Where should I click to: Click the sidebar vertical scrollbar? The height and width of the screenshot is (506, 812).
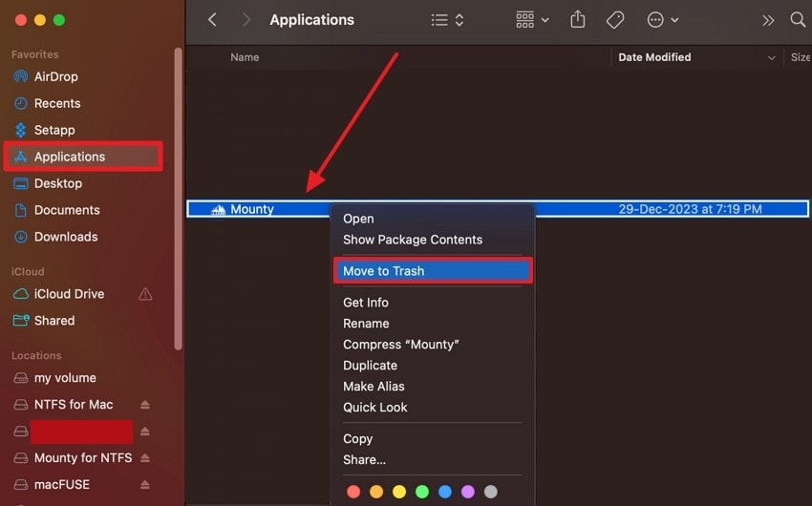[x=178, y=200]
